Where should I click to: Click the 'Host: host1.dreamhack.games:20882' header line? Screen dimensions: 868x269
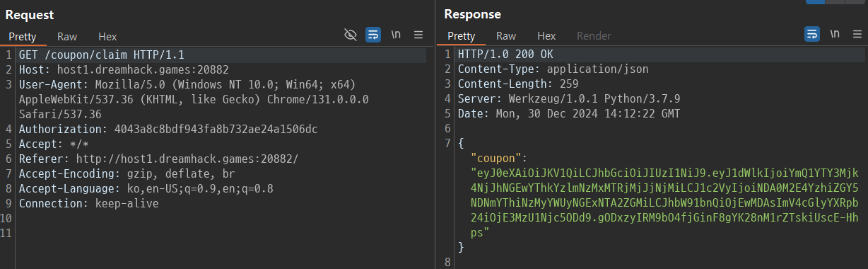[124, 69]
